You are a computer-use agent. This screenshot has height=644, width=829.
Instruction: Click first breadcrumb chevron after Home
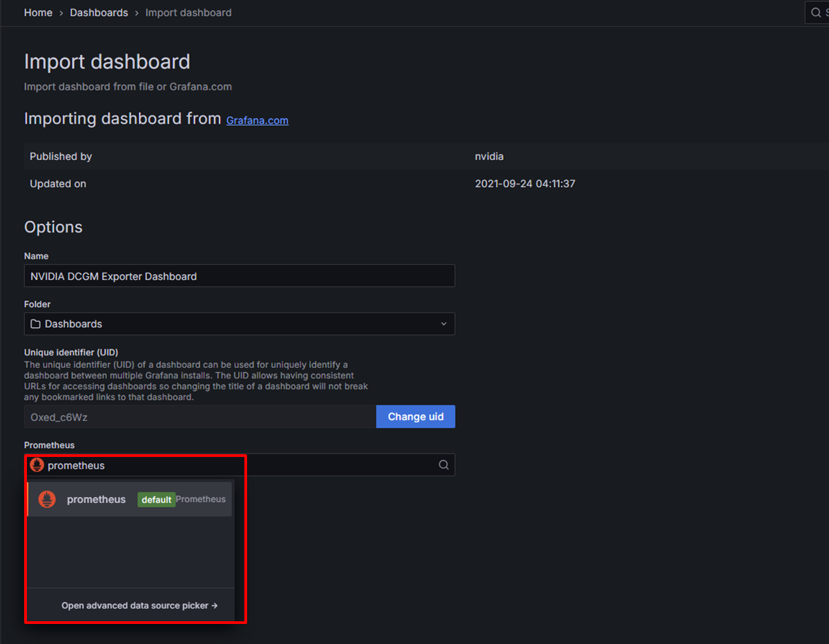(x=61, y=13)
